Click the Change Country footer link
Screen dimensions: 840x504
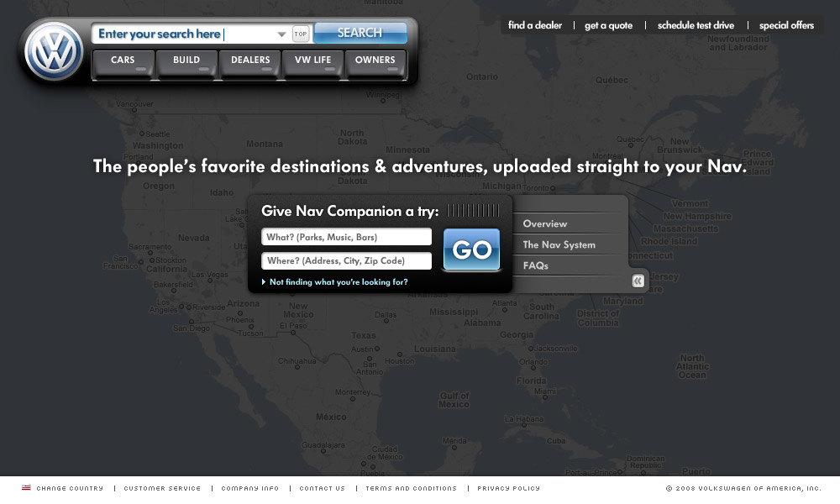coord(70,489)
